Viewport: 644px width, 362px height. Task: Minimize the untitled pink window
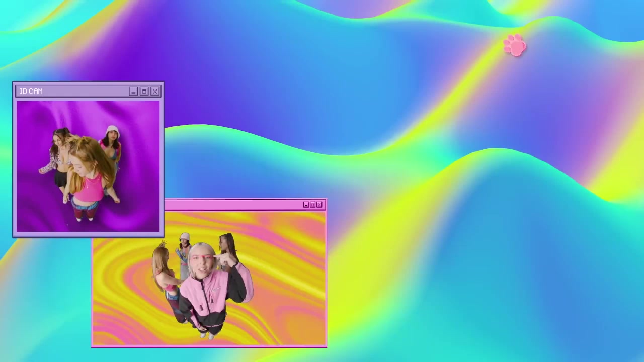click(x=306, y=205)
